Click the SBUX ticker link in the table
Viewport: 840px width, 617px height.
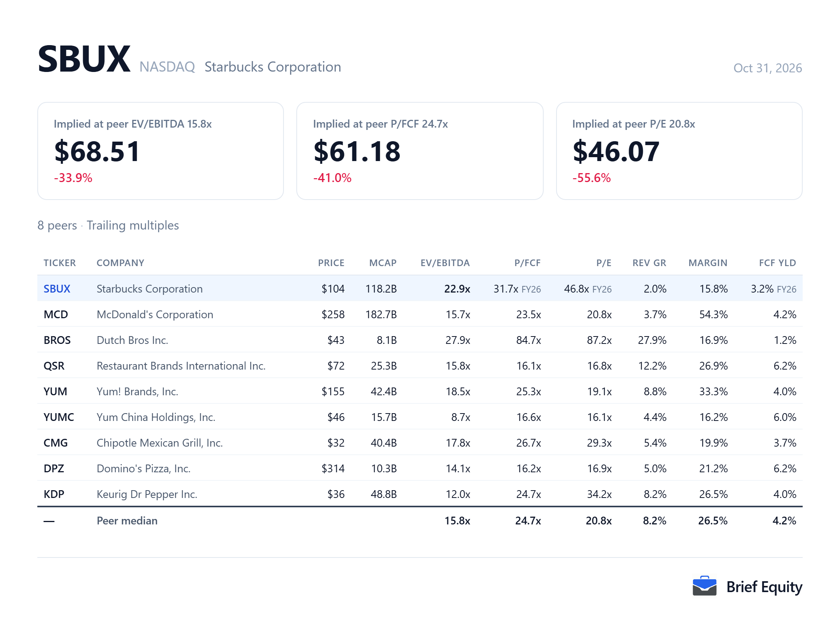(57, 289)
